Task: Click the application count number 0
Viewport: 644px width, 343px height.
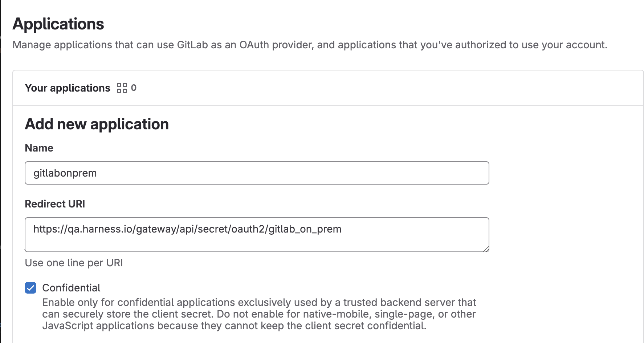Action: click(x=134, y=88)
